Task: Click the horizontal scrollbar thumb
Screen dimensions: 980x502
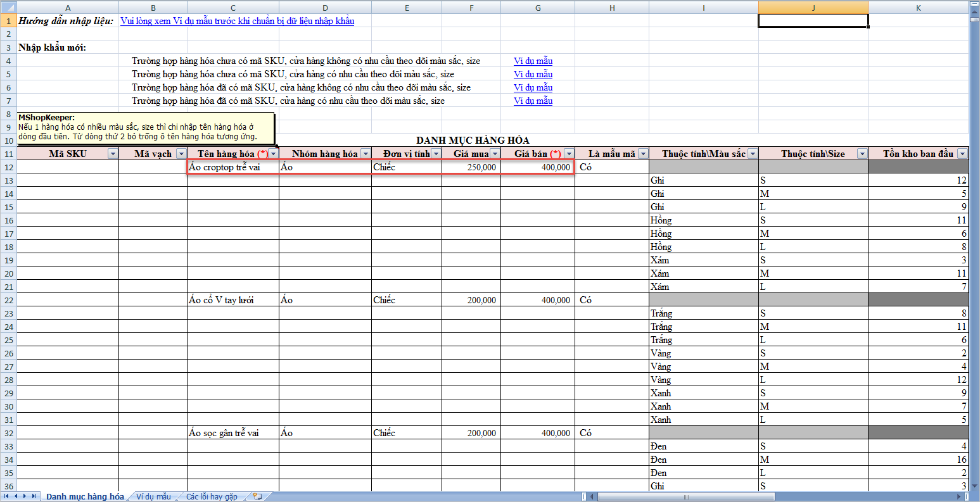Action: [x=685, y=497]
